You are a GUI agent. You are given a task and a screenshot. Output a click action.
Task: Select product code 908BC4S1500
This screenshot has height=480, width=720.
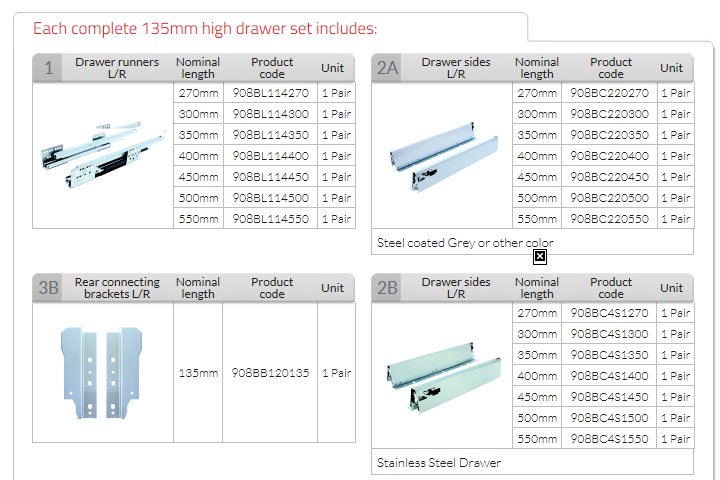tap(609, 418)
